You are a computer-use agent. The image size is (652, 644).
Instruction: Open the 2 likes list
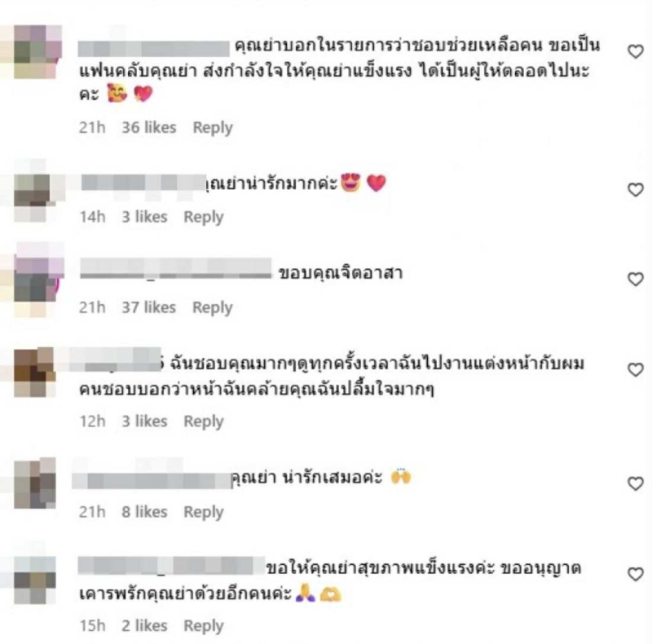(144, 625)
